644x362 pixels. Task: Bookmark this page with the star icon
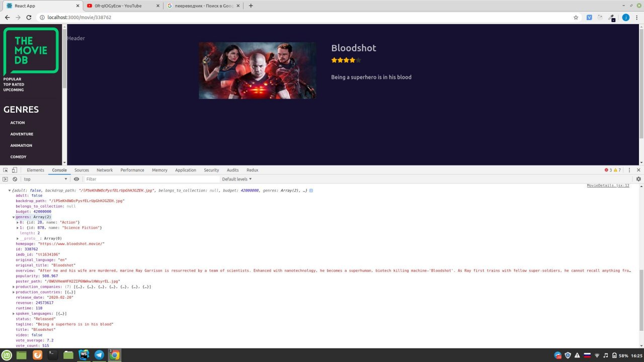coord(576,17)
